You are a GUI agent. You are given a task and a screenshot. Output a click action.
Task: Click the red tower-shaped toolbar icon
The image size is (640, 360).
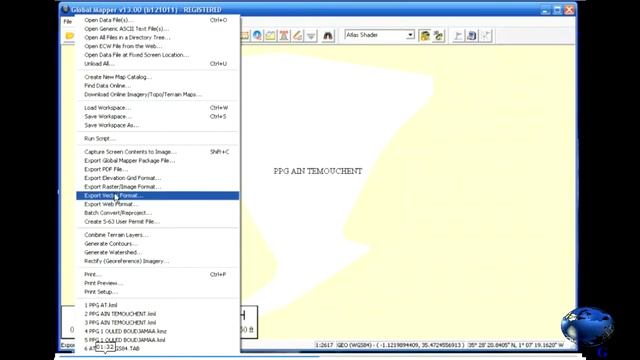click(x=284, y=36)
